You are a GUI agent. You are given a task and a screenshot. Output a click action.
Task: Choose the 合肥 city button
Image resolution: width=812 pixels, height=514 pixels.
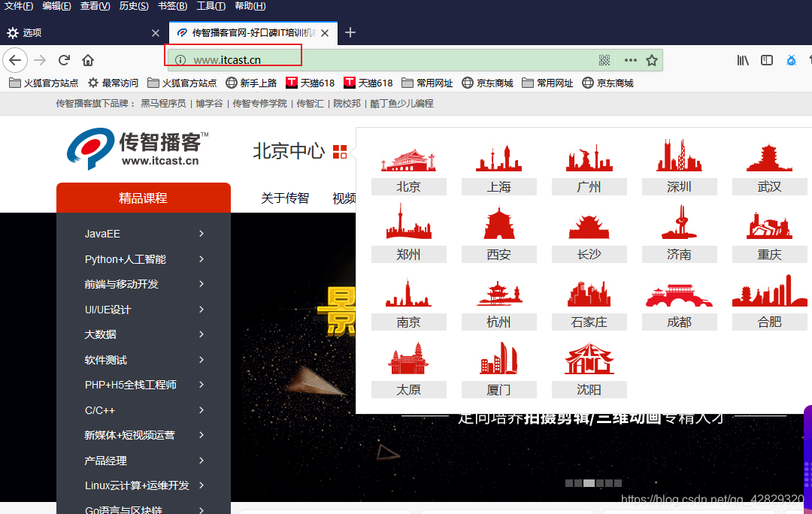click(769, 322)
